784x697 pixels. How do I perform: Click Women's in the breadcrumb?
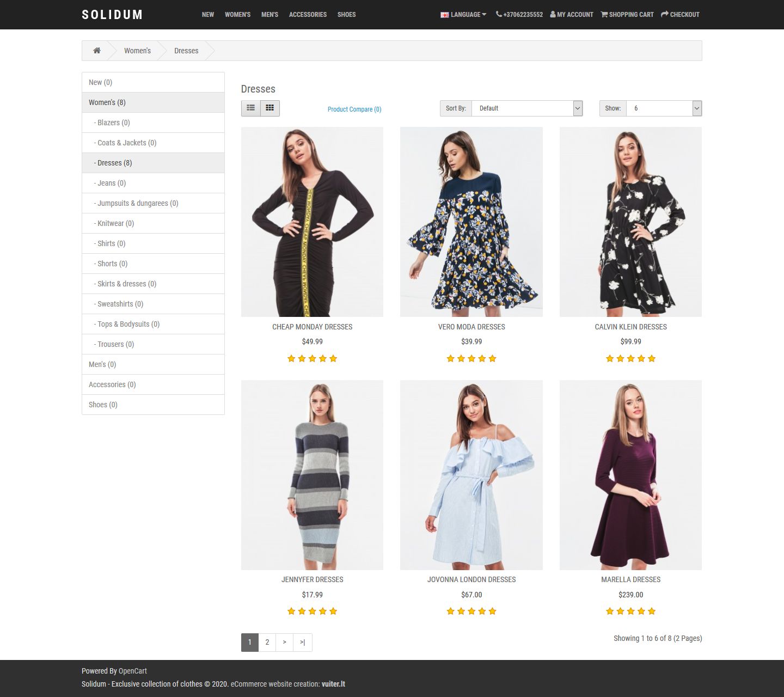coord(137,51)
